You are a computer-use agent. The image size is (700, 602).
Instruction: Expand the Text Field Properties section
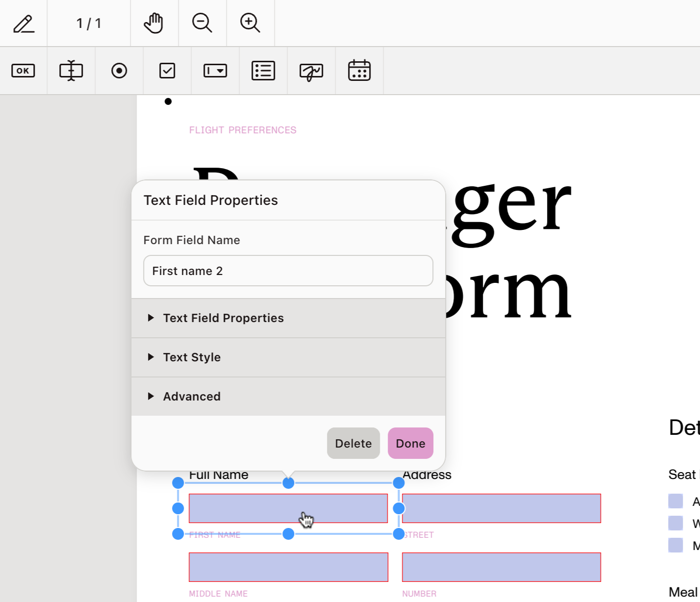click(x=224, y=318)
